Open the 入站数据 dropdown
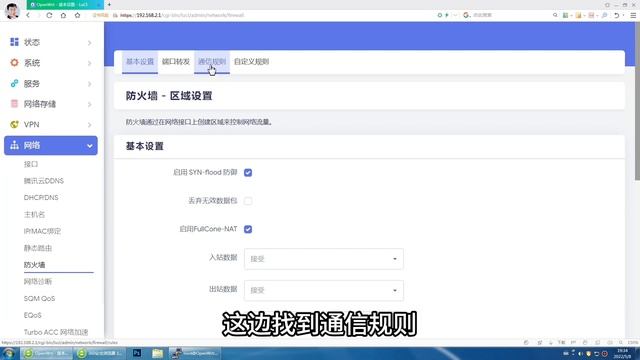 [324, 259]
